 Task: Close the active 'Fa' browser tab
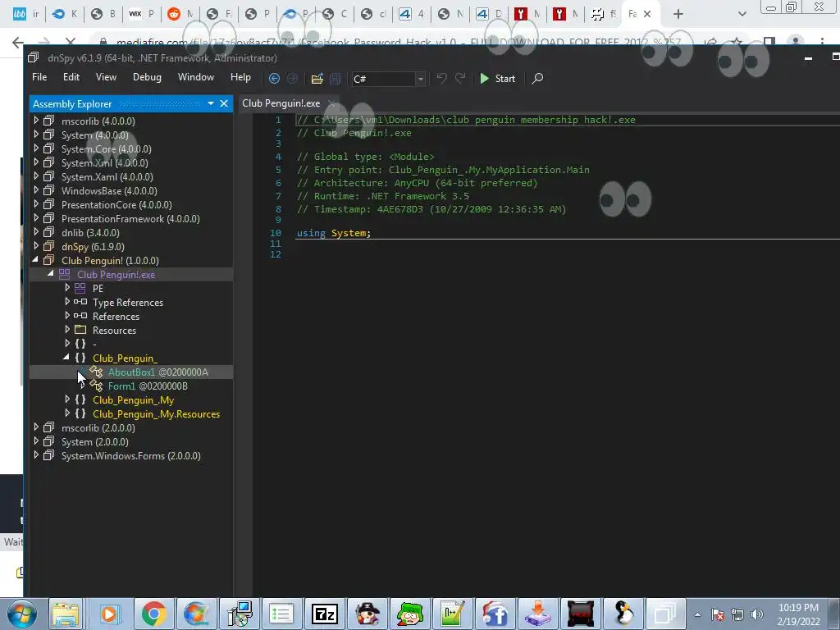(647, 15)
